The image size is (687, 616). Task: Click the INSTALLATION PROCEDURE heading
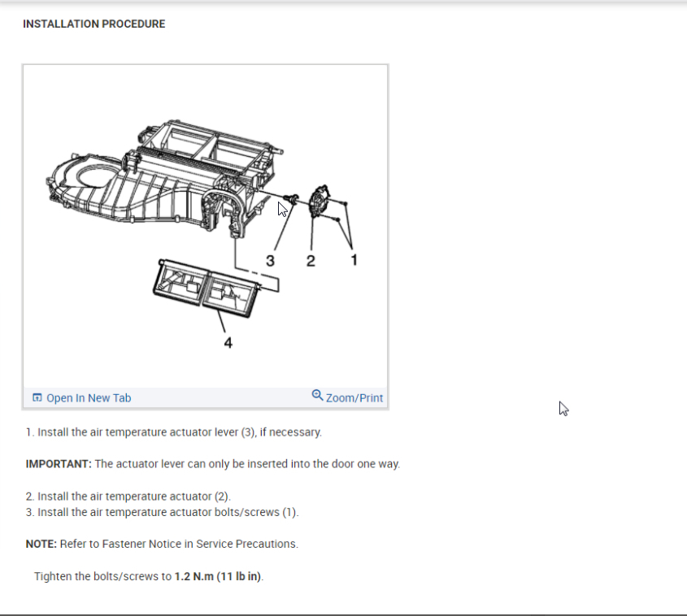click(x=94, y=24)
